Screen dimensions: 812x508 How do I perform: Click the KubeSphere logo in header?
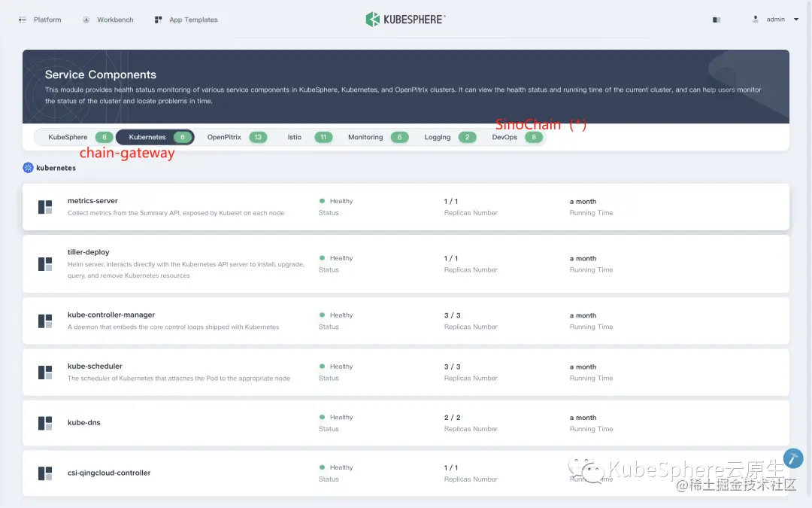point(405,19)
